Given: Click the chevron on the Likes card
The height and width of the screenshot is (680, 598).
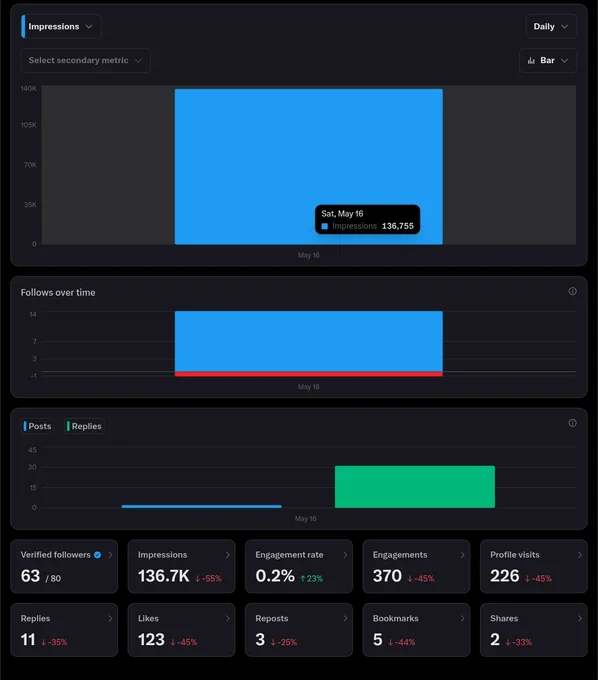Looking at the screenshot, I should pos(228,618).
